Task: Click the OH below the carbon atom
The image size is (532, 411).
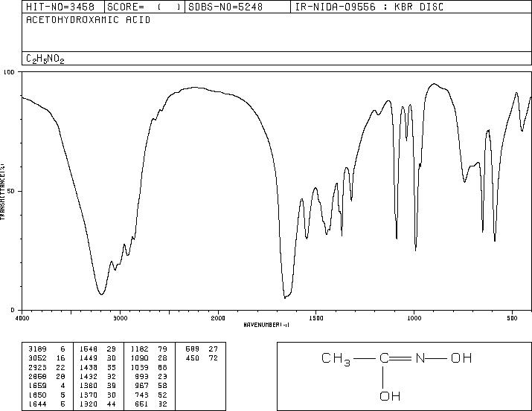Action: pyautogui.click(x=390, y=396)
